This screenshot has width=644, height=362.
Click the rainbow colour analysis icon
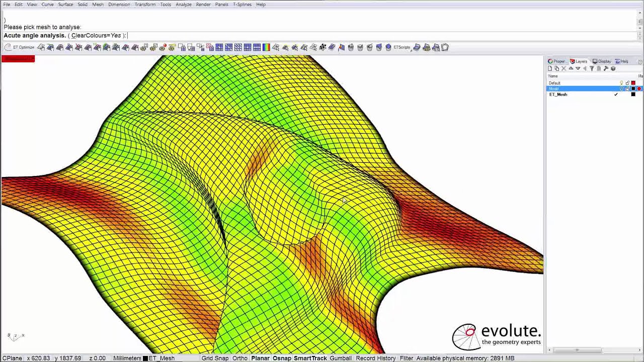click(x=266, y=47)
